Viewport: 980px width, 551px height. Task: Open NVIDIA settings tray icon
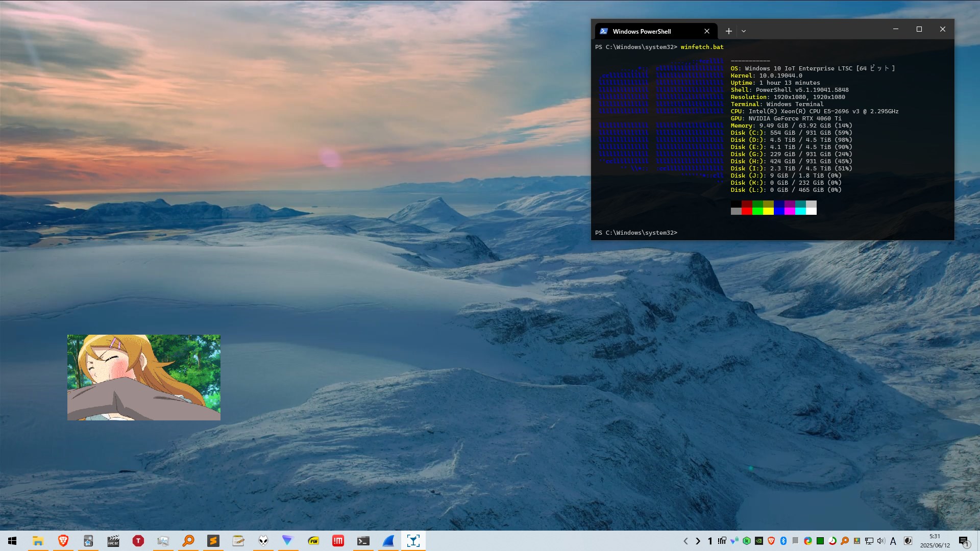point(759,541)
